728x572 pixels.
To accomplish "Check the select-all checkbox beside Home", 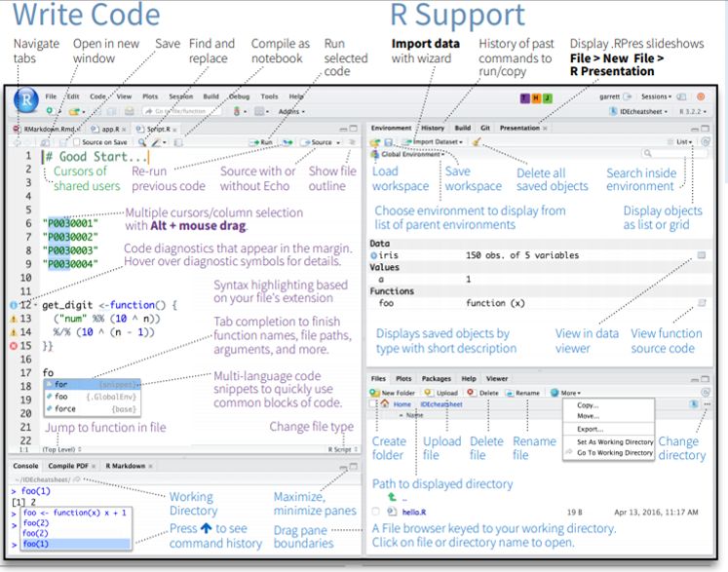I will tap(373, 403).
